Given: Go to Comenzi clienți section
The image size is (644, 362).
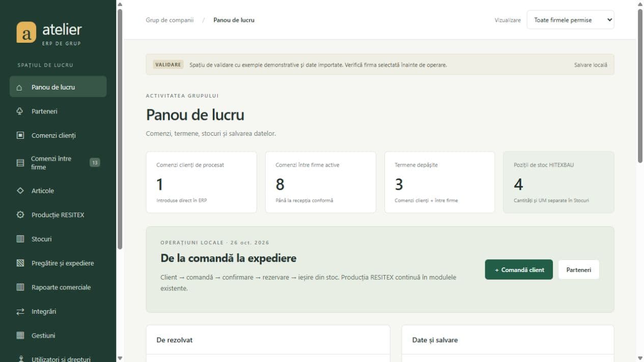Looking at the screenshot, I should tap(58, 135).
